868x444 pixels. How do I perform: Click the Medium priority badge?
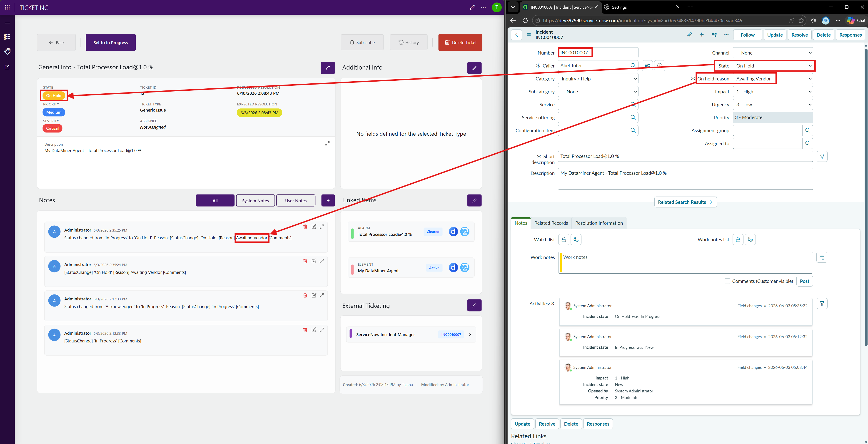pos(54,112)
